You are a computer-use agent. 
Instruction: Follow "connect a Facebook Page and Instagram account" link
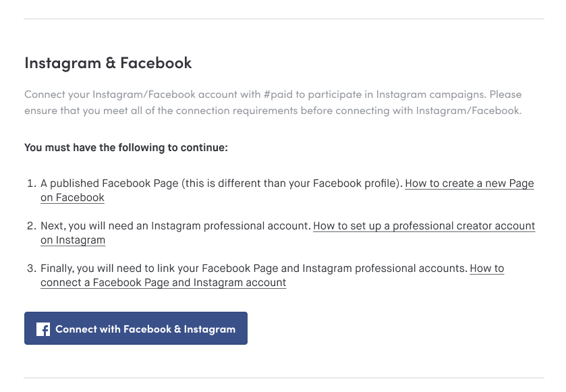tap(163, 283)
